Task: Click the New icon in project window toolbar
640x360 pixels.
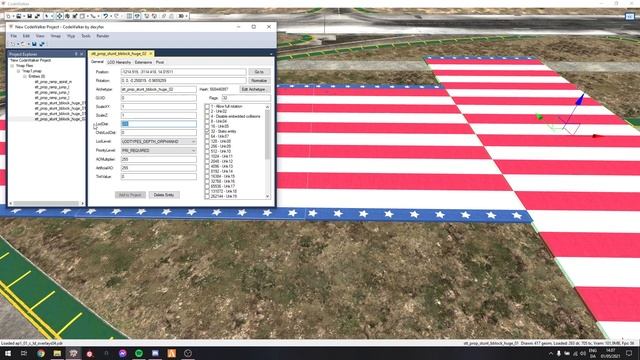Action: (x=13, y=44)
